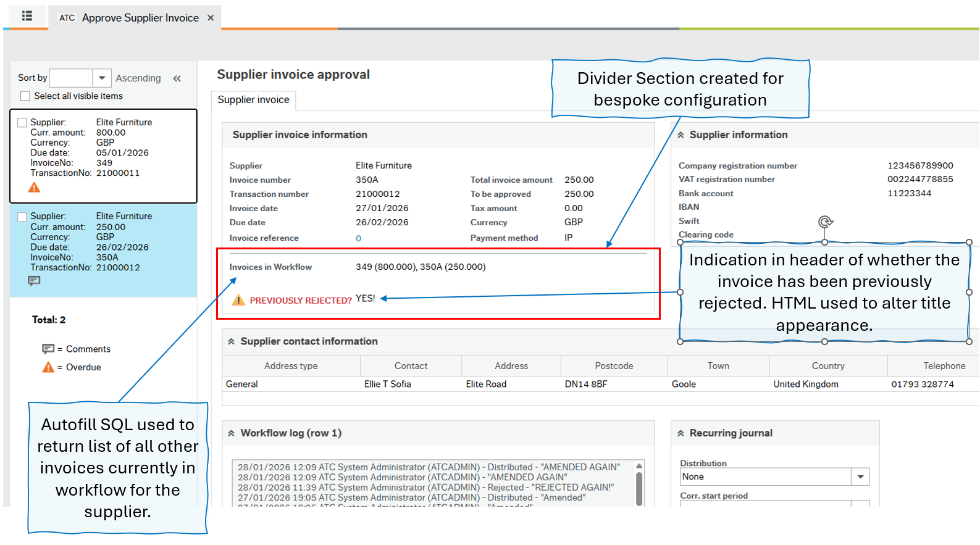Select the Supplier invoice tab
Image resolution: width=980 pixels, height=545 pixels.
(253, 100)
